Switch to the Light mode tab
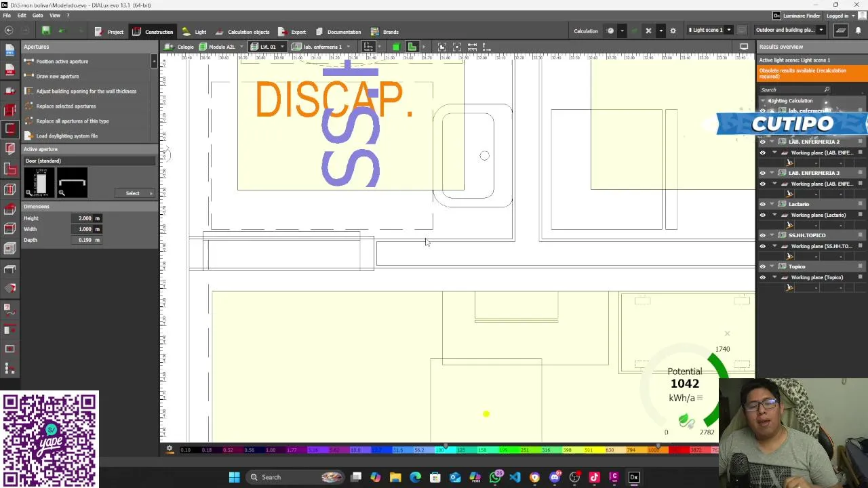 click(x=194, y=32)
